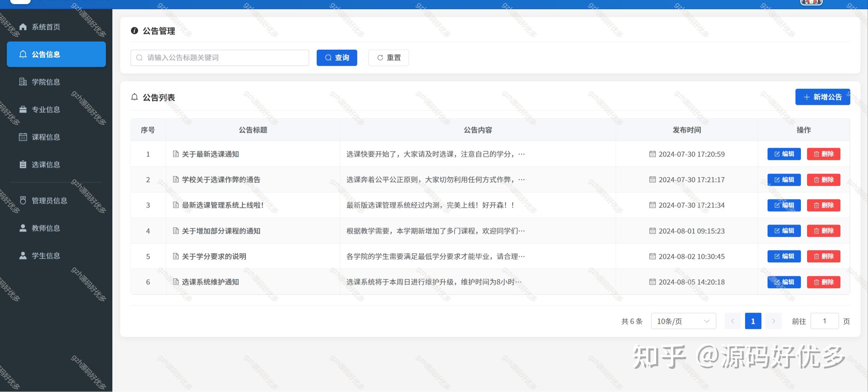Screen dimensions: 868x392
Task: Delete announcement 关于最新选课通知
Action: [x=823, y=154]
